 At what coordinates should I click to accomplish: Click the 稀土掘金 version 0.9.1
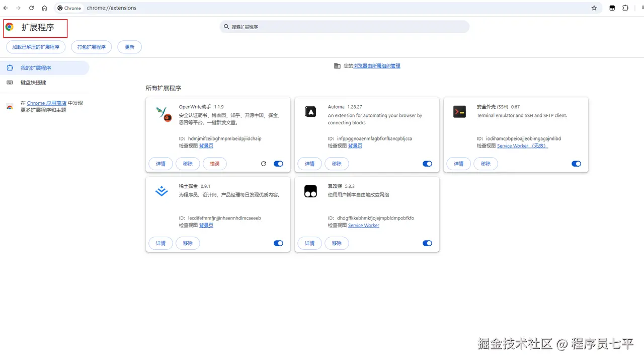[x=205, y=186]
